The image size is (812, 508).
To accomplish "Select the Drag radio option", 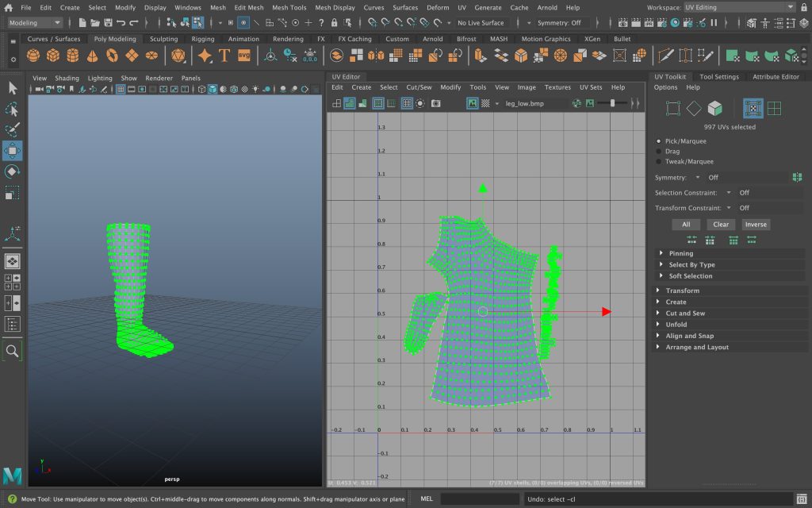I will point(659,152).
